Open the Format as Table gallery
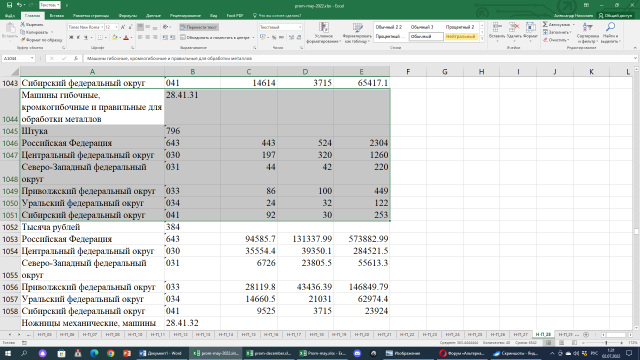This screenshot has height=360, width=640. [357, 33]
